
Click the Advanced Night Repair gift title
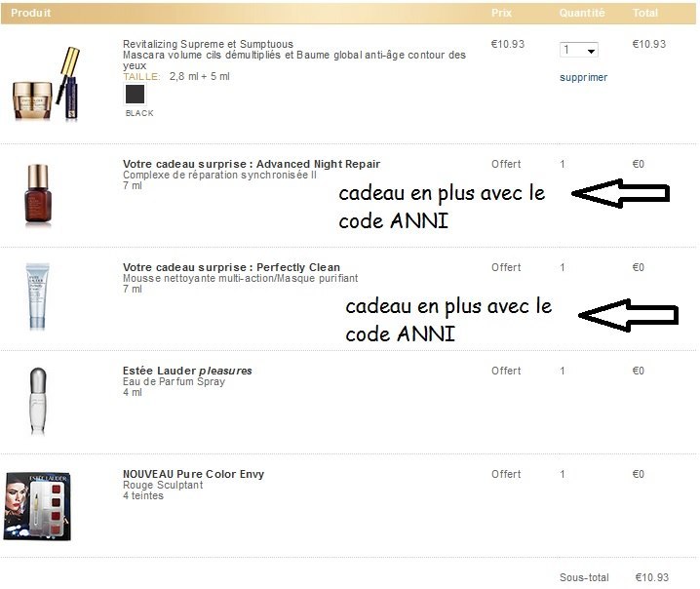tap(252, 164)
